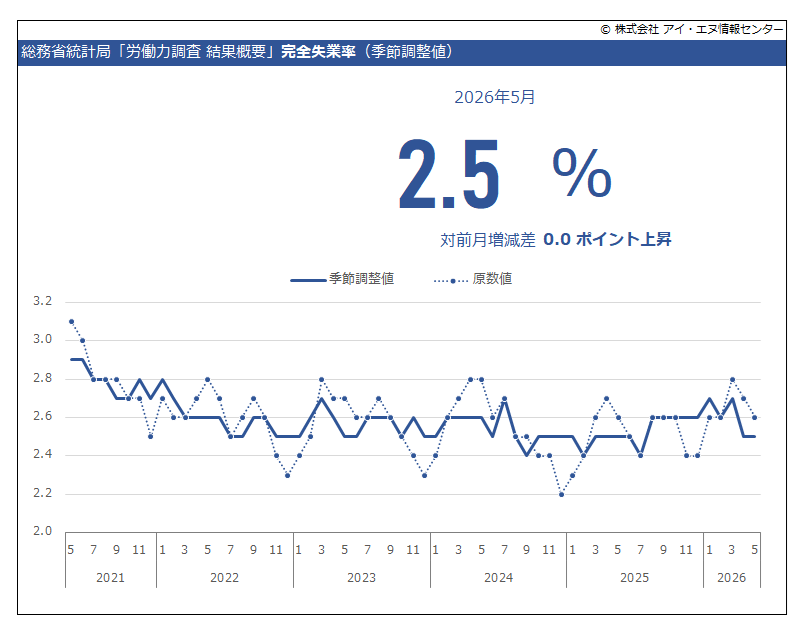Image resolution: width=804 pixels, height=635 pixels.
Task: Click the 2025 year axis label
Action: click(634, 578)
